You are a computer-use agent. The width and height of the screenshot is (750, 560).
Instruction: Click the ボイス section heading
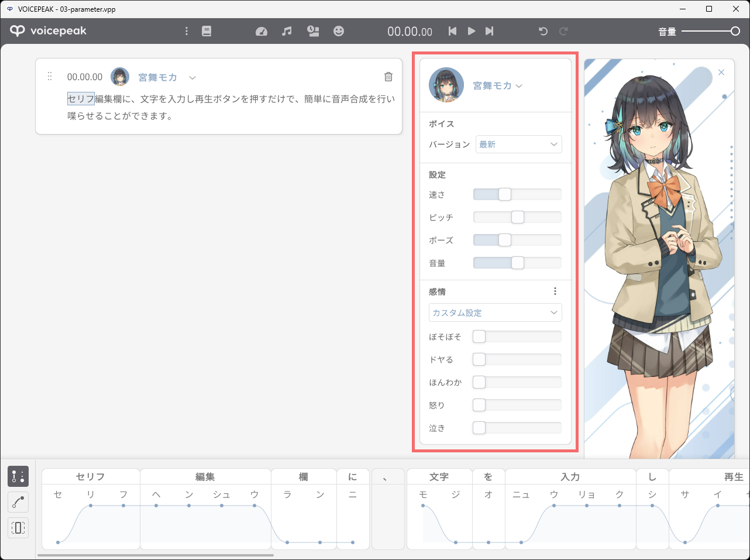click(441, 123)
